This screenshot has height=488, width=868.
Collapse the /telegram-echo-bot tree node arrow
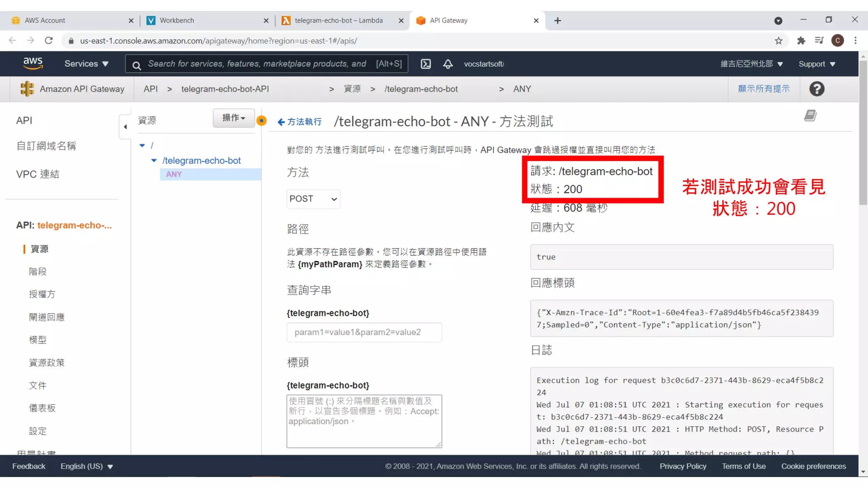[154, 161]
